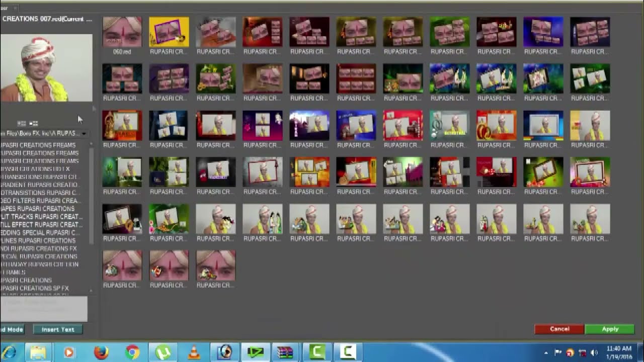The image size is (644, 362).
Task: Open WinRAR from the taskbar
Action: (285, 352)
